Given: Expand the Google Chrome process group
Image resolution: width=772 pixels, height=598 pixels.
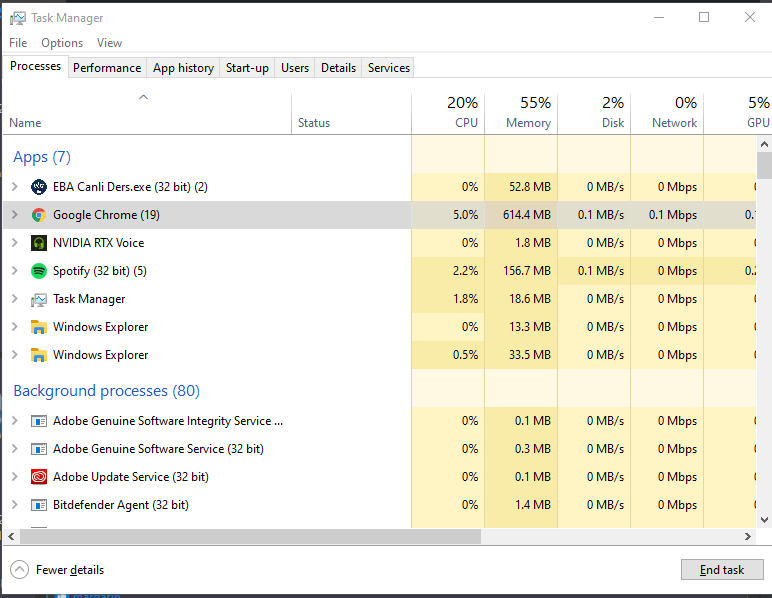Looking at the screenshot, I should click(x=14, y=215).
